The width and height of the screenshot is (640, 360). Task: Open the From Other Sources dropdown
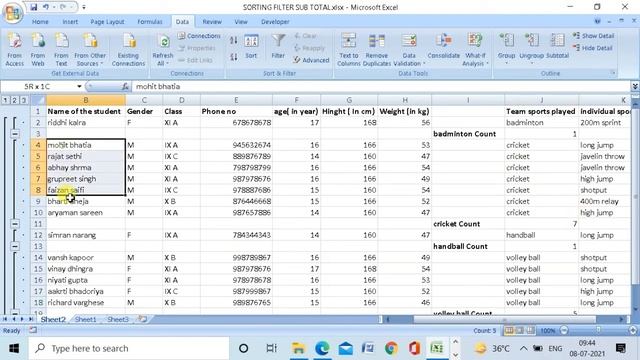(90, 50)
